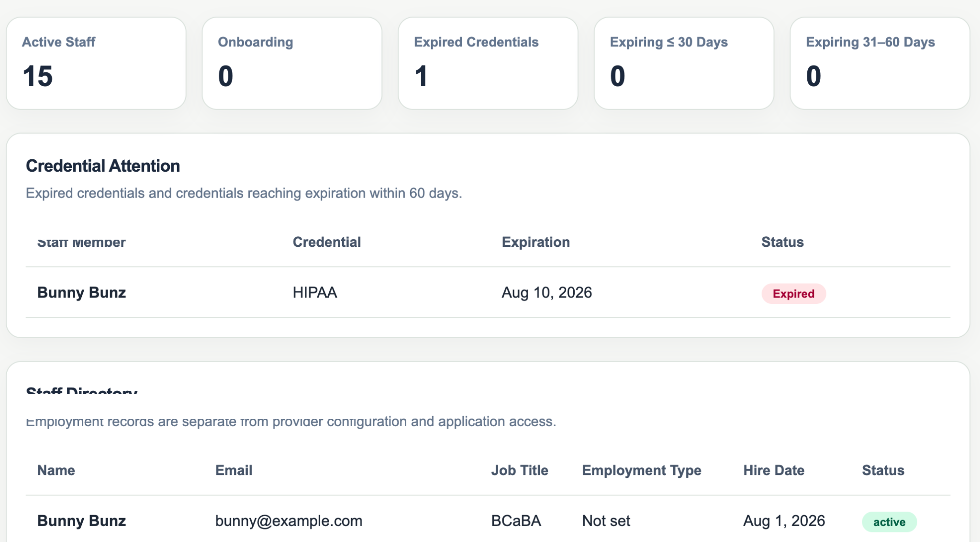The height and width of the screenshot is (542, 980).
Task: Click the expired credentials description text
Action: (x=244, y=193)
